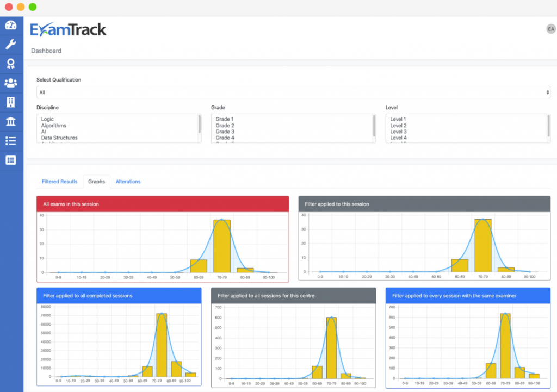
Task: Open the Select Qualification dropdown
Action: coord(293,92)
